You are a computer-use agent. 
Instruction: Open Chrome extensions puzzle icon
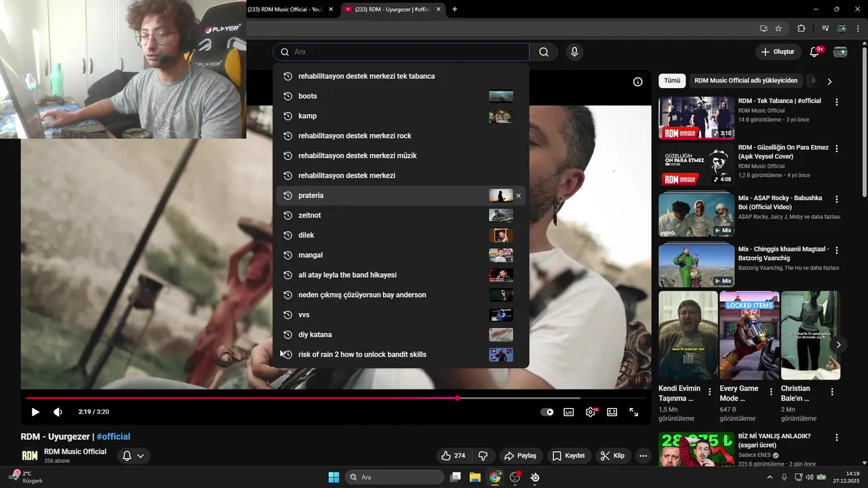click(801, 28)
